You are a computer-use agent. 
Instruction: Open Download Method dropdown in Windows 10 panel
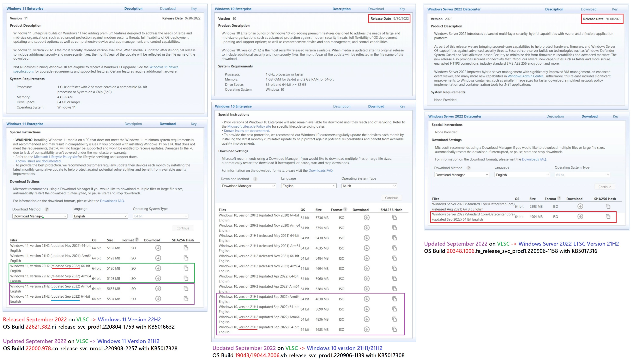coord(248,186)
